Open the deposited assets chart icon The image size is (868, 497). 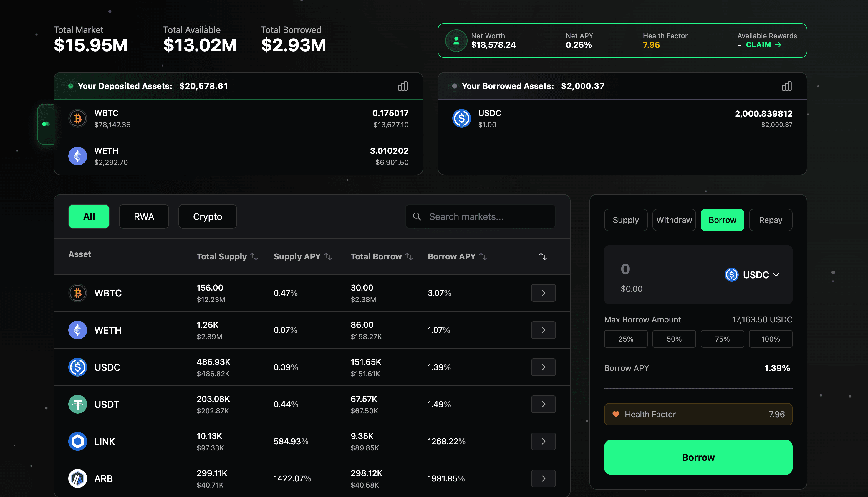click(x=402, y=86)
